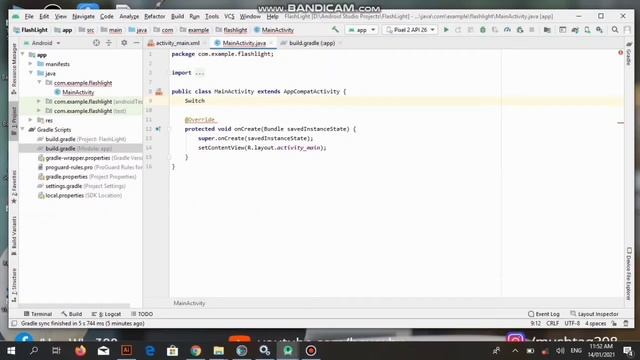Open the Build menu
640x360 pixels.
click(x=177, y=16)
